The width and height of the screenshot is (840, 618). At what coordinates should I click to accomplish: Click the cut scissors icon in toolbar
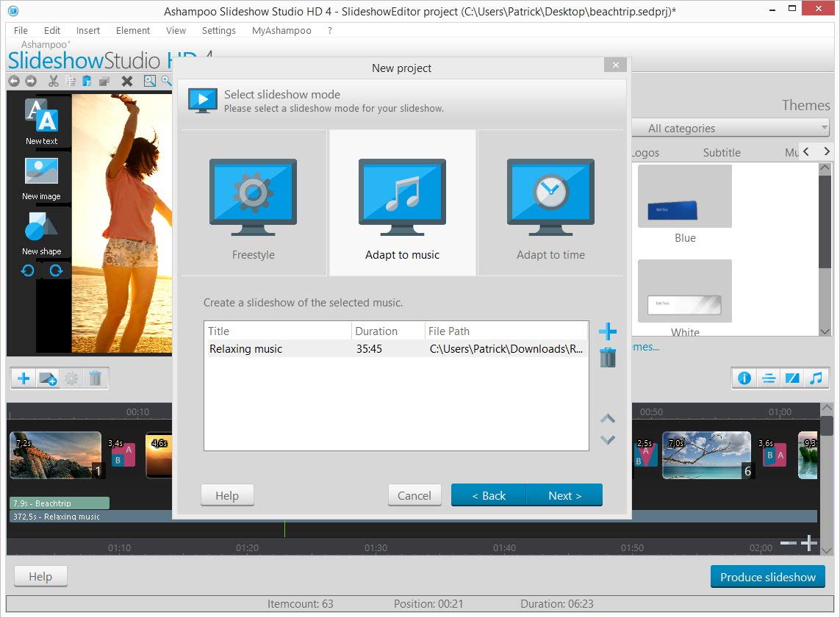[x=53, y=81]
